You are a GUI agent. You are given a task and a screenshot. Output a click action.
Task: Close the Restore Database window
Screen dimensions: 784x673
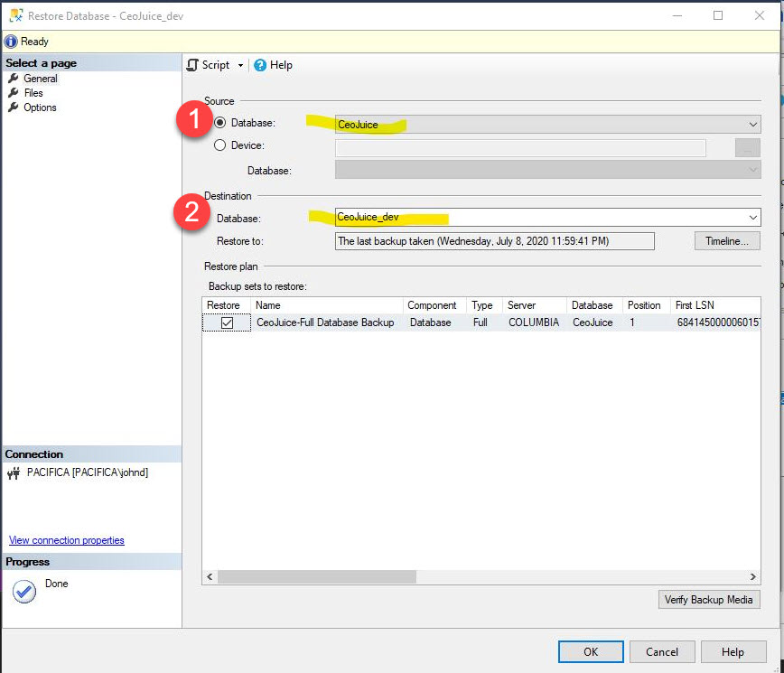(x=760, y=15)
